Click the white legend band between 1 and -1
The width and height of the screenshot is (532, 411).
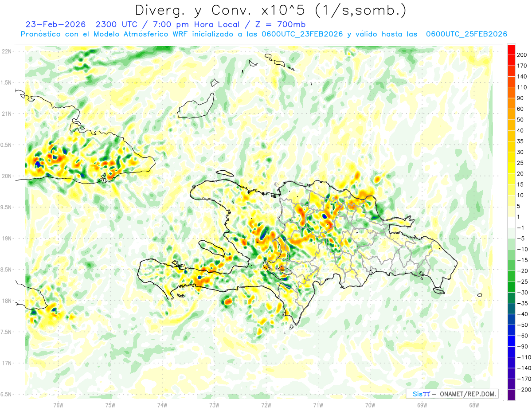pos(511,223)
